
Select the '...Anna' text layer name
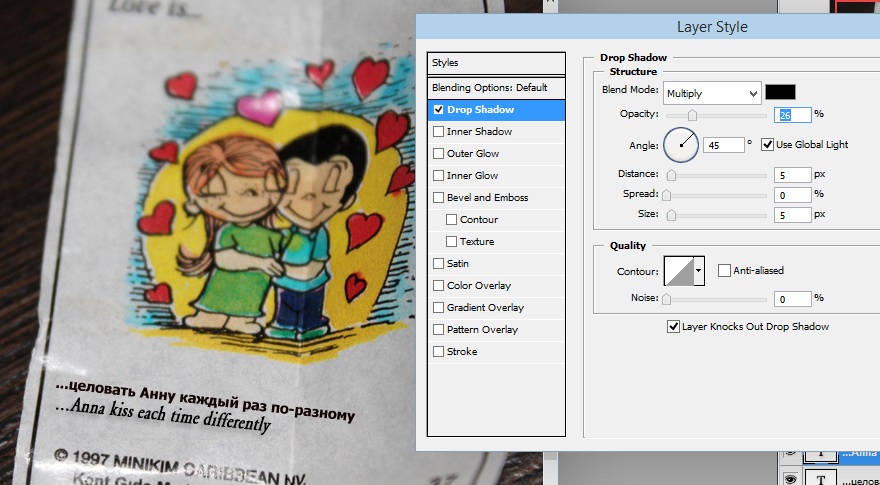[x=860, y=454]
